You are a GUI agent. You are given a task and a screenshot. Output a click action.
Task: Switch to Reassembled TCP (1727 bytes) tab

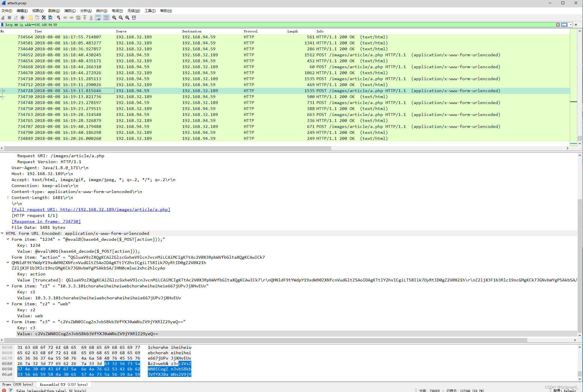[64, 384]
